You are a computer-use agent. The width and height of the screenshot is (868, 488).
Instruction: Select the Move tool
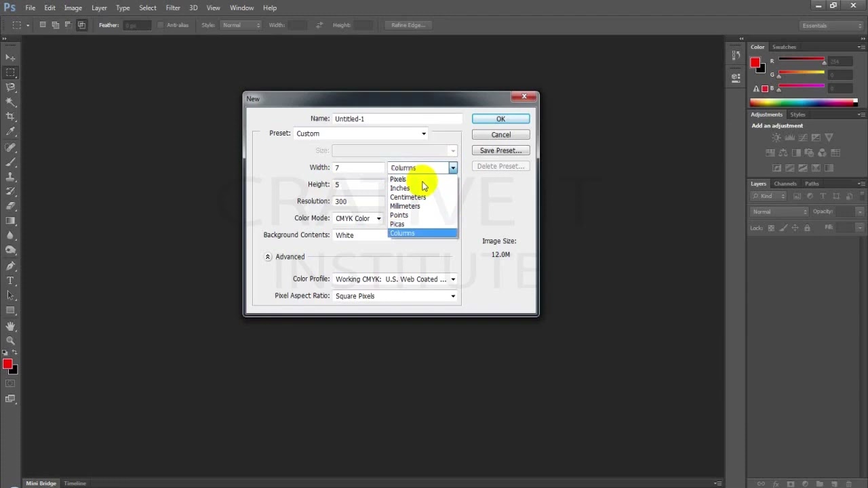coord(10,58)
